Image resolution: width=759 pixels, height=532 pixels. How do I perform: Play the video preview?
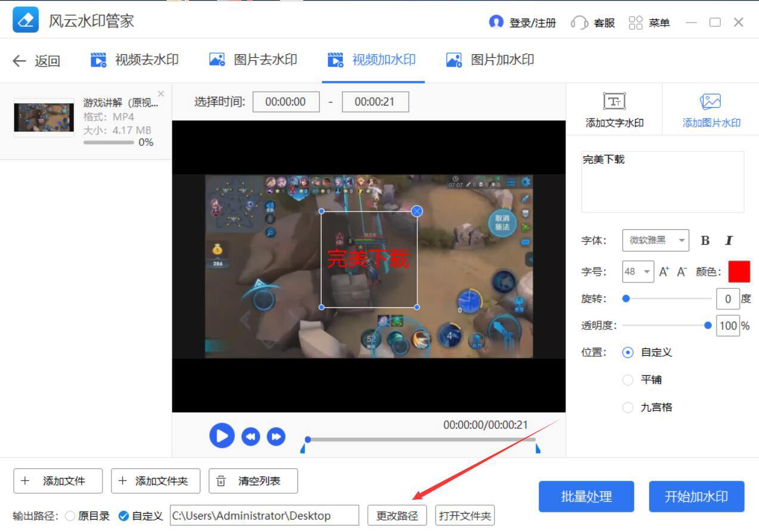222,436
